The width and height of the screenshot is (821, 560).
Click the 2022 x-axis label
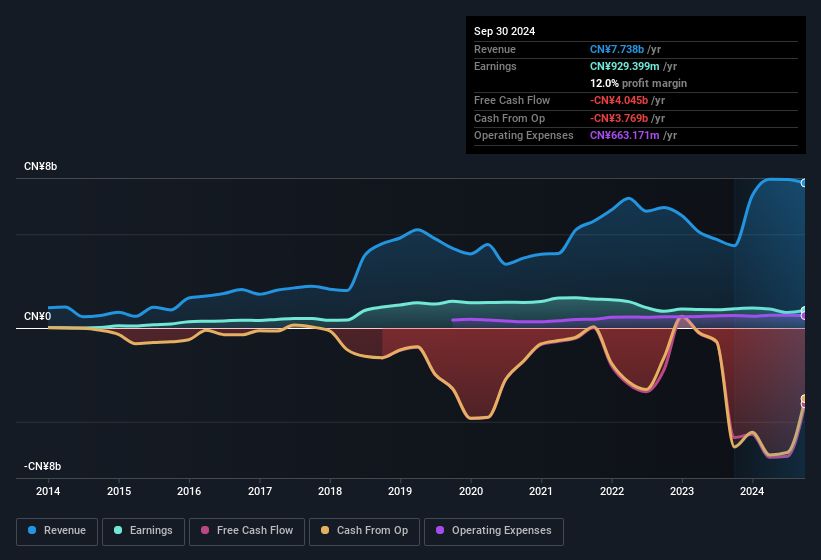[612, 491]
